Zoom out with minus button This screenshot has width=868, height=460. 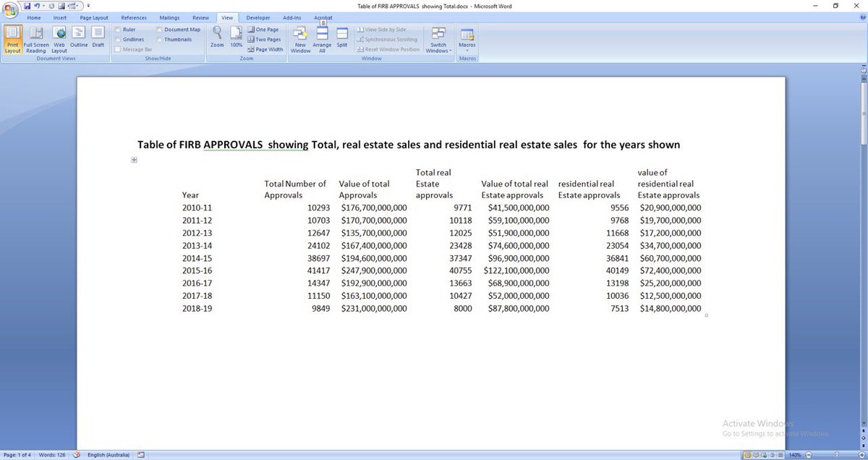[809, 455]
